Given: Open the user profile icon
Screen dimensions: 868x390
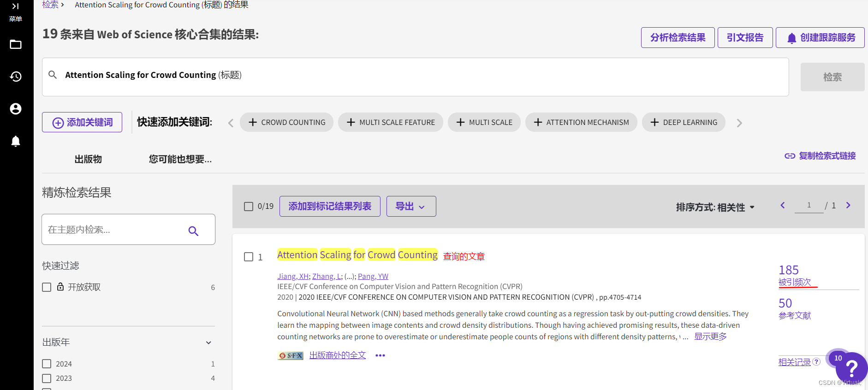Looking at the screenshot, I should [x=16, y=109].
